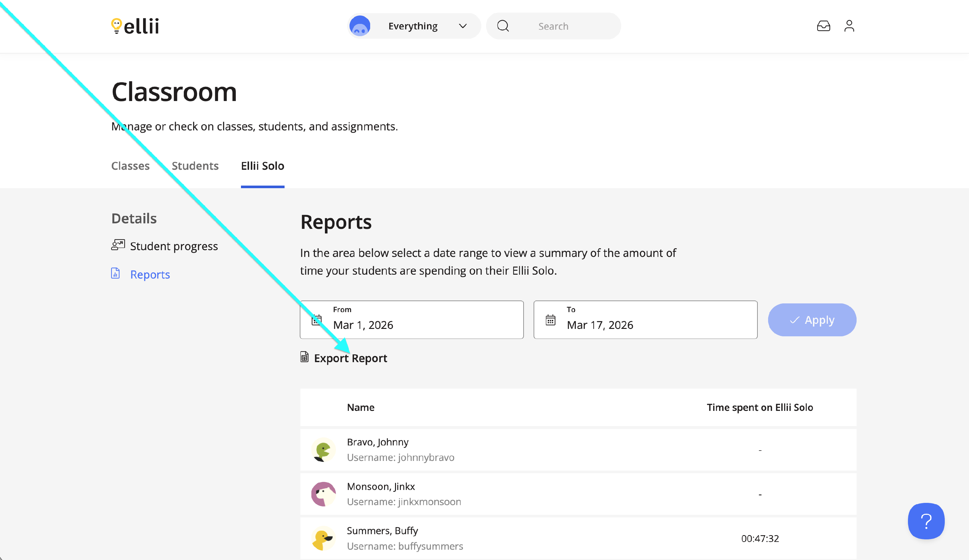The image size is (969, 560).
Task: Open the inbox tray icon
Action: [823, 26]
